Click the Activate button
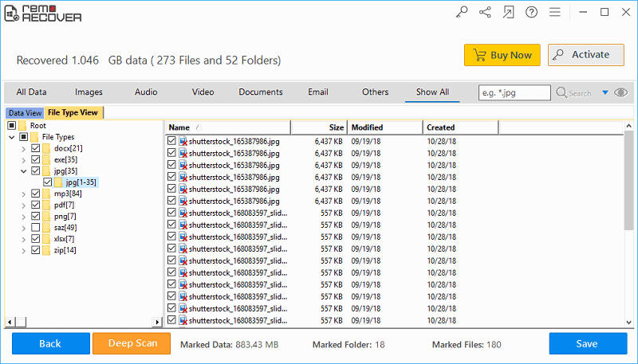The image size is (638, 364). pyautogui.click(x=586, y=55)
